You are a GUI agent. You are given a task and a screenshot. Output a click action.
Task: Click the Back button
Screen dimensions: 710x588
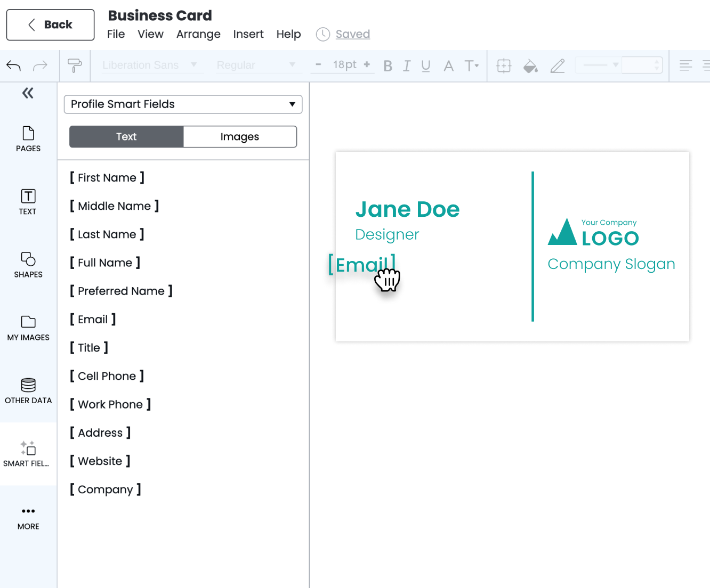coord(50,24)
